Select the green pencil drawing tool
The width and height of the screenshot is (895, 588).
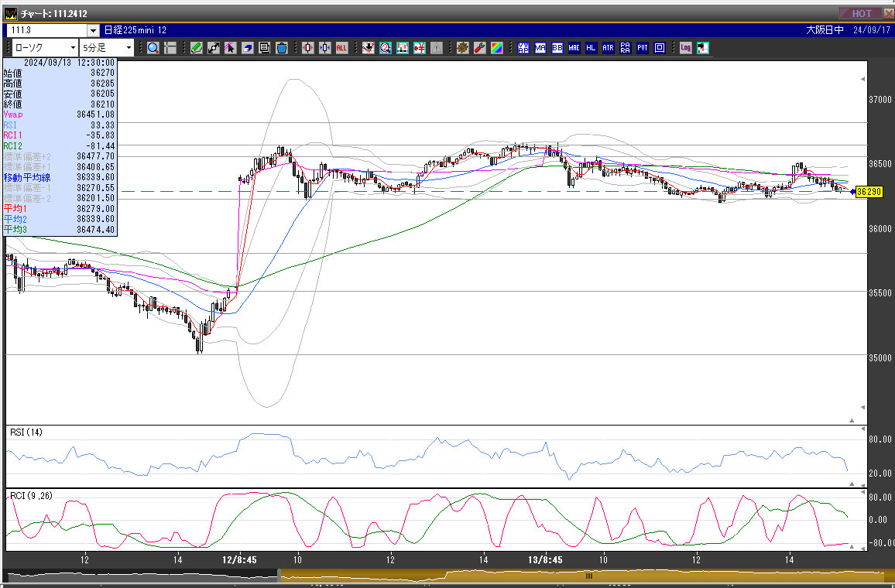click(x=197, y=48)
